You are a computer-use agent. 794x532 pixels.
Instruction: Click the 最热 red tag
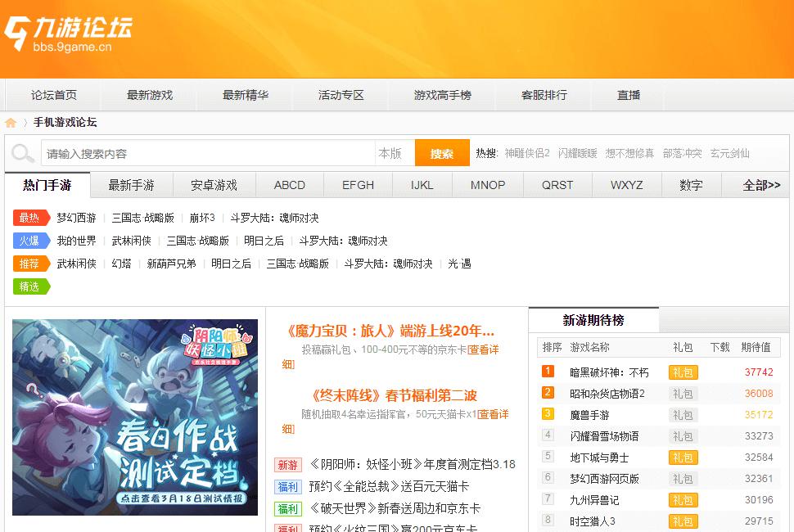[x=31, y=218]
